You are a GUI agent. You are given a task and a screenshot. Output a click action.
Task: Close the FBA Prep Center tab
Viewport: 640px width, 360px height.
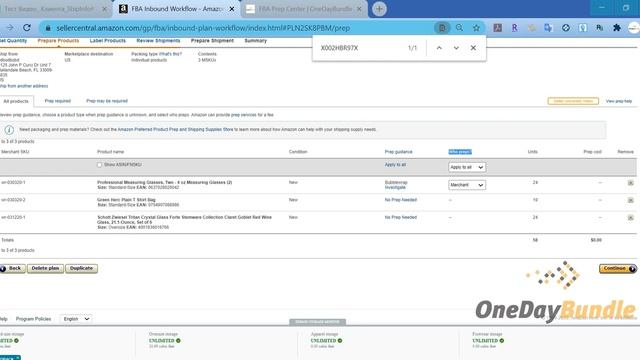point(359,9)
